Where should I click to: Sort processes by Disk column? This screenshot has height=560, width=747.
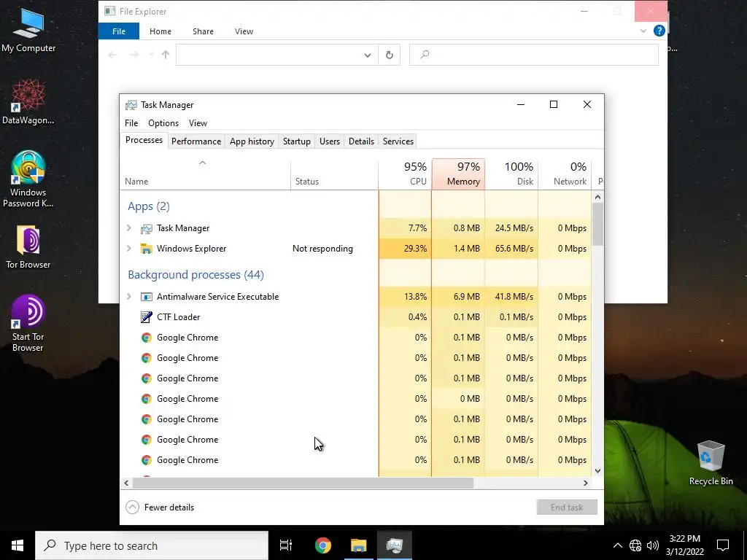point(511,174)
